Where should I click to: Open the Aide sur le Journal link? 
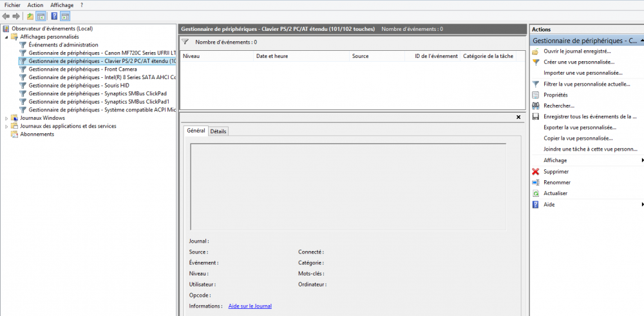pos(250,306)
